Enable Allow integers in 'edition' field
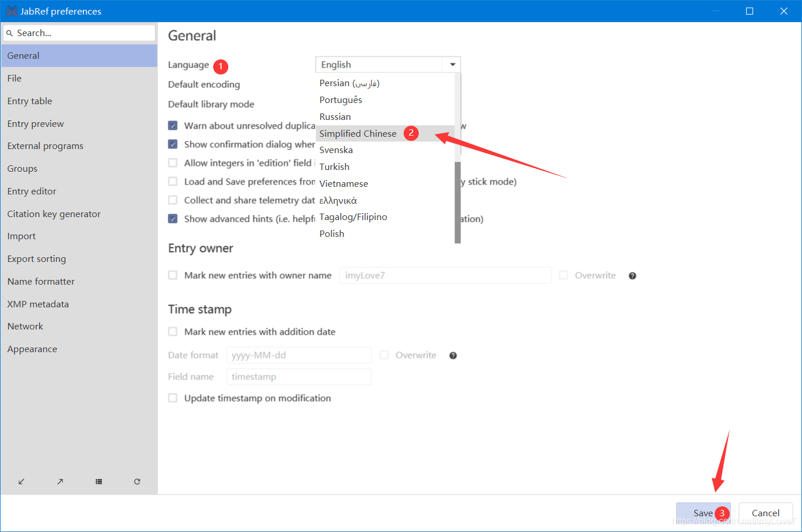 click(x=173, y=163)
